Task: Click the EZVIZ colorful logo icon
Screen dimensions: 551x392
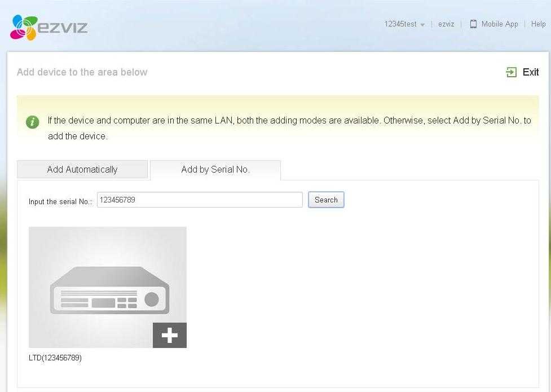Action: [x=24, y=27]
